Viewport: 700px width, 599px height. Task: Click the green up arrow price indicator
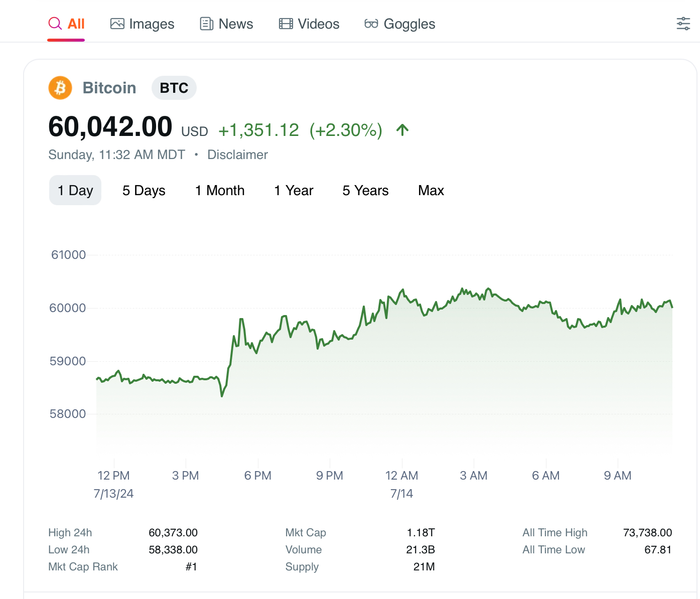(x=402, y=130)
